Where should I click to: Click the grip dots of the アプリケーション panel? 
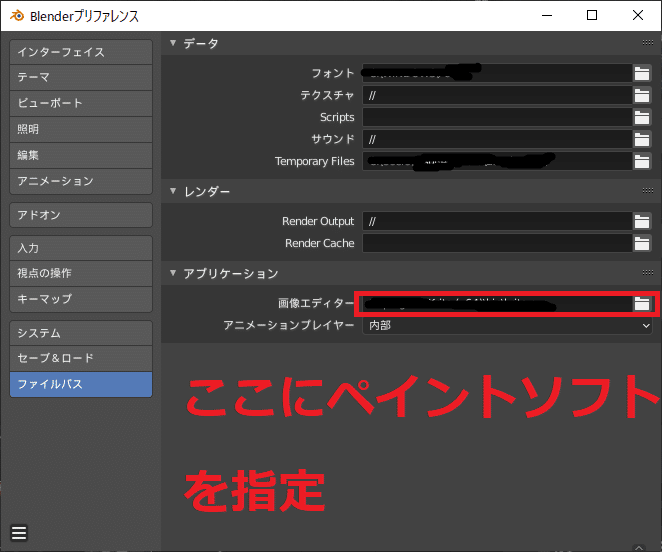pyautogui.click(x=648, y=273)
